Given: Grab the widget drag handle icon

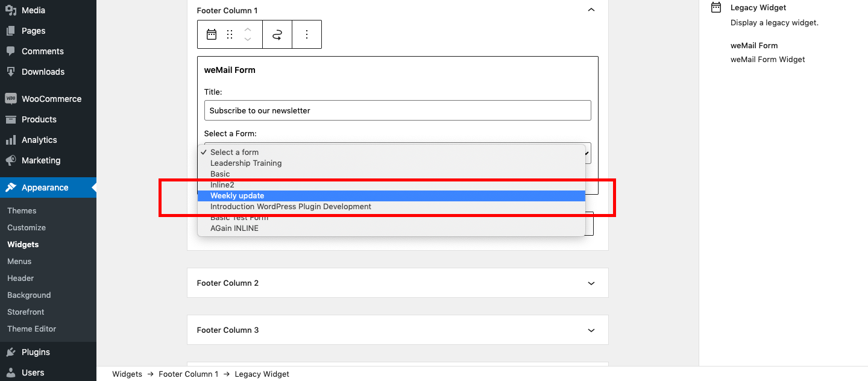Looking at the screenshot, I should 230,34.
